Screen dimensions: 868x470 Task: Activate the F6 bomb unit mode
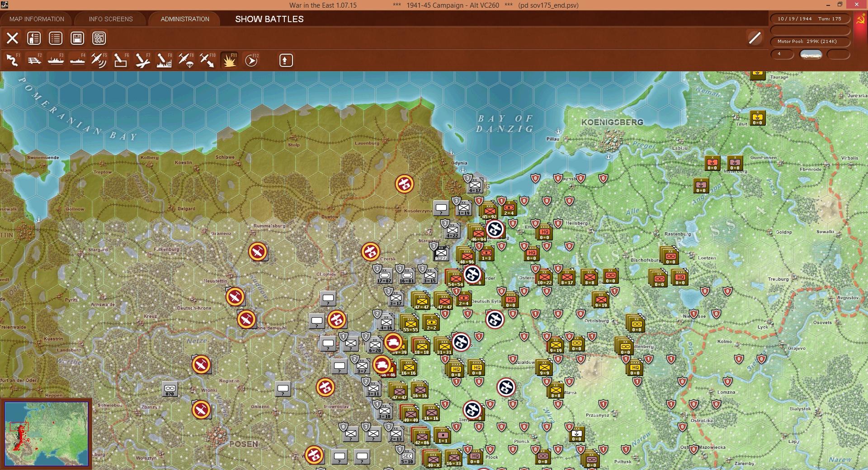121,60
